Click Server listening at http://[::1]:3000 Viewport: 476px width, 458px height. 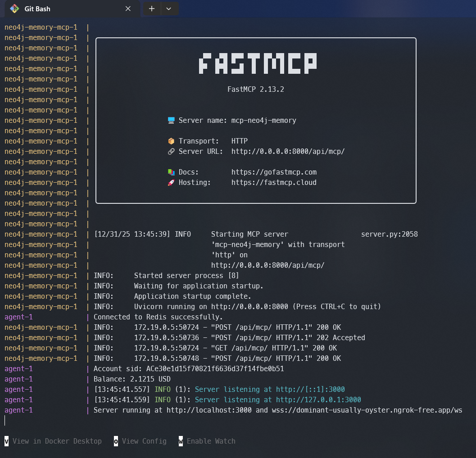click(270, 390)
